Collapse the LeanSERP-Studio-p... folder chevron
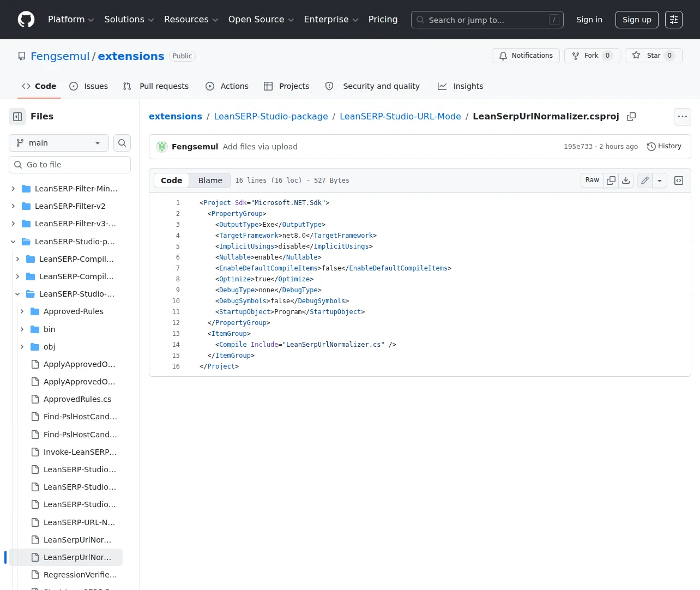Image resolution: width=700 pixels, height=590 pixels. click(13, 242)
